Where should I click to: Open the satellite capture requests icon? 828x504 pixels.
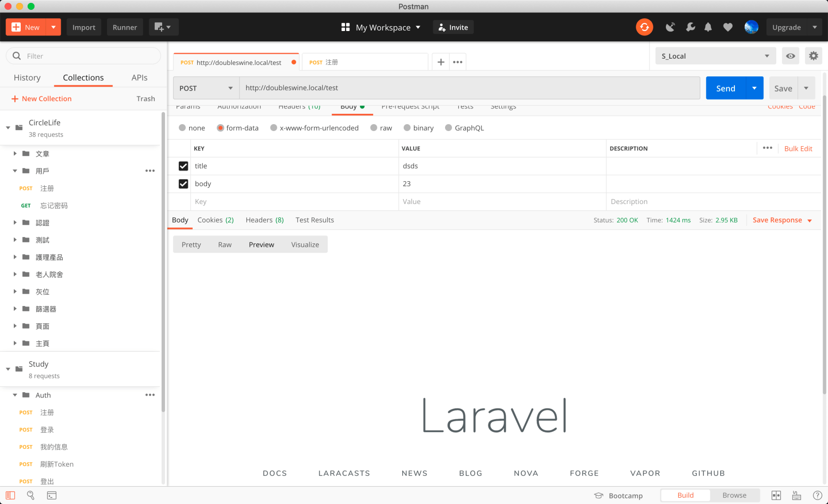[670, 27]
